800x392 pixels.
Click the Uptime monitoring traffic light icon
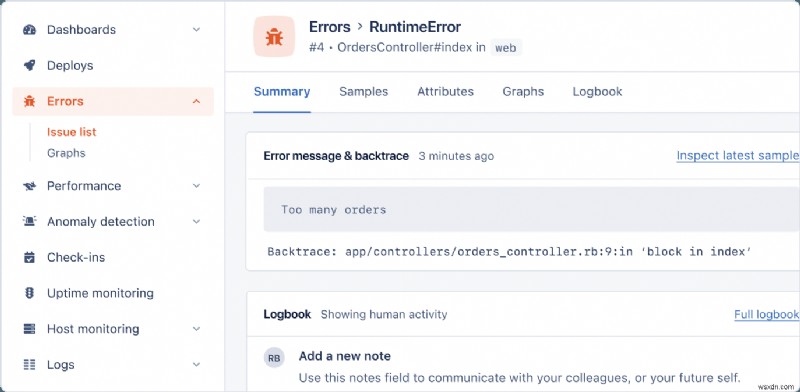30,293
